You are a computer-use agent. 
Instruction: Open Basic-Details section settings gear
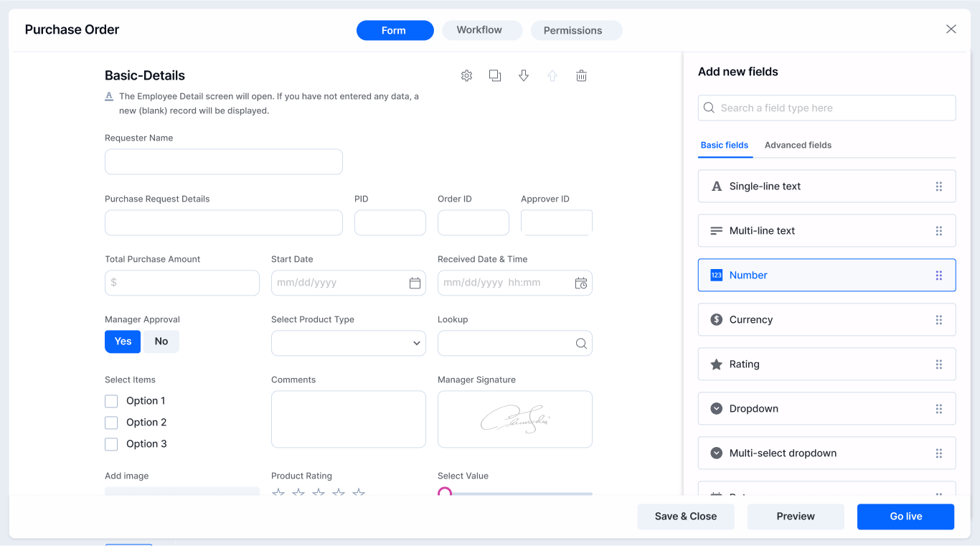pyautogui.click(x=466, y=75)
